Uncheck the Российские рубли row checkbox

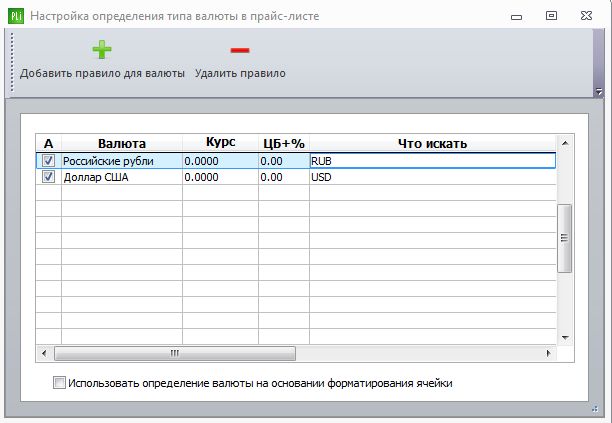[48, 160]
